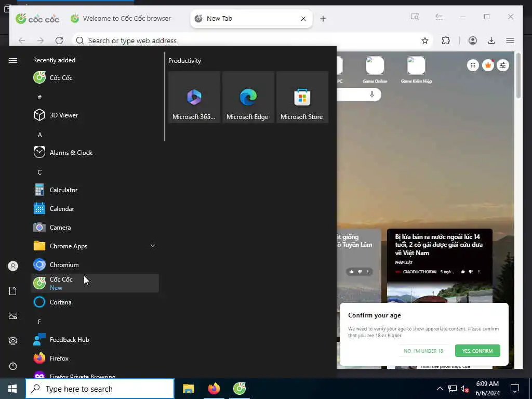
Task: Click the Windows Start button
Action: point(12,389)
